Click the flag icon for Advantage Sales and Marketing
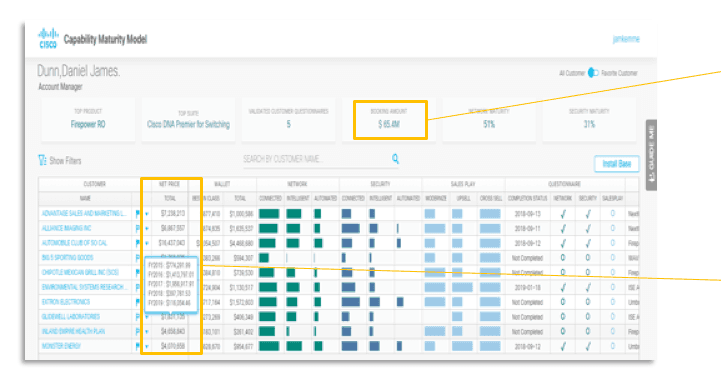Image resolution: width=721 pixels, height=386 pixels. click(138, 213)
